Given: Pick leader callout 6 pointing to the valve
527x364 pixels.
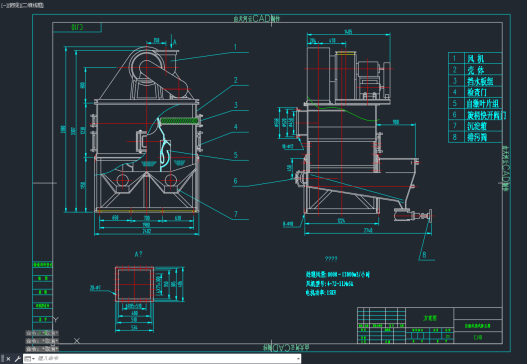Looking at the screenshot, I should (x=235, y=181).
